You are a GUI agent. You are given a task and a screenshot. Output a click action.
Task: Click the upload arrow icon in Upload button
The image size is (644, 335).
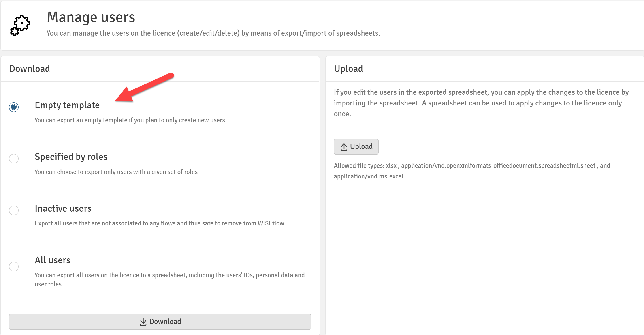[x=344, y=147]
